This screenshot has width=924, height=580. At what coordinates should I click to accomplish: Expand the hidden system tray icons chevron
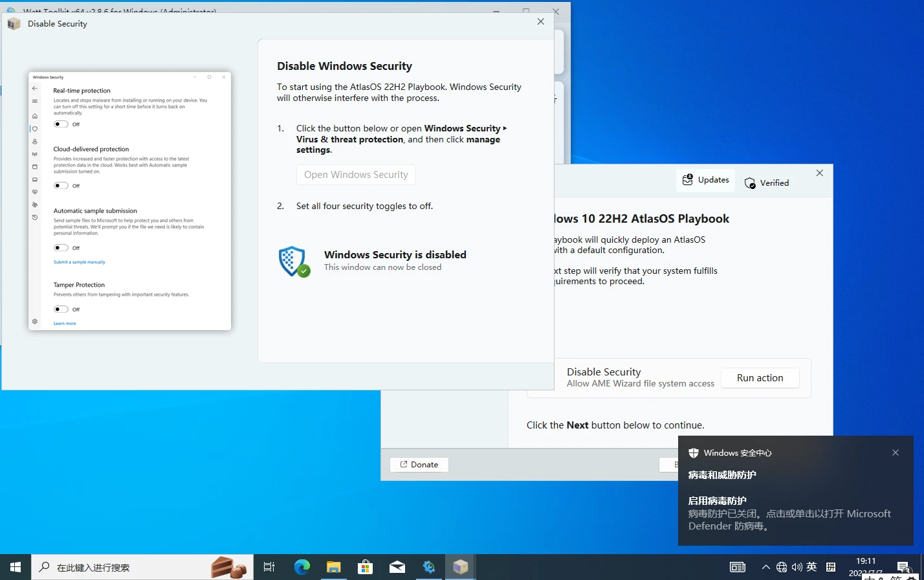click(766, 567)
